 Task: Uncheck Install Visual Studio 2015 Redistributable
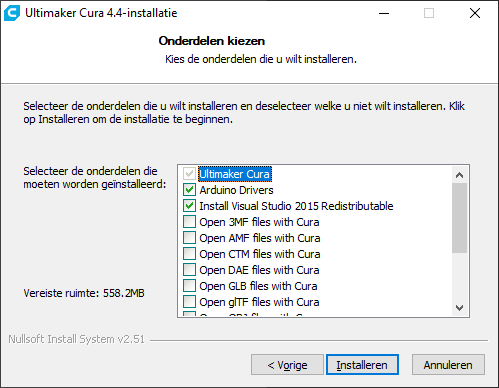point(189,206)
